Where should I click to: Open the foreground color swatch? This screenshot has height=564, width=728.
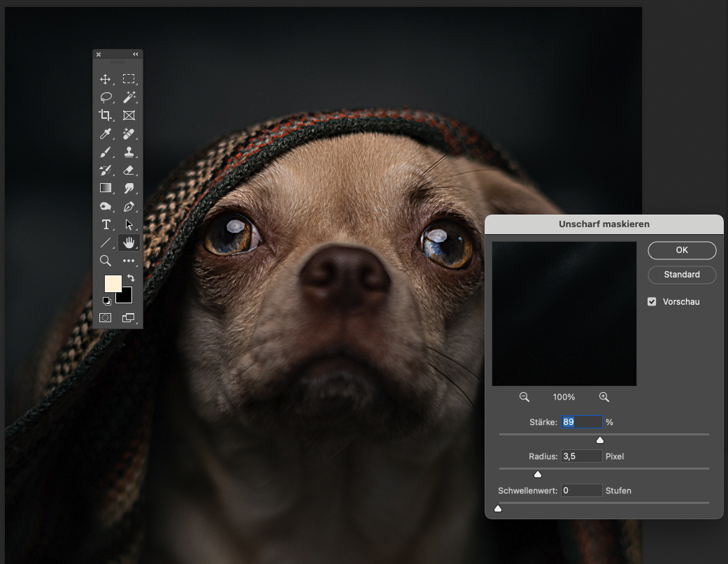click(x=113, y=284)
